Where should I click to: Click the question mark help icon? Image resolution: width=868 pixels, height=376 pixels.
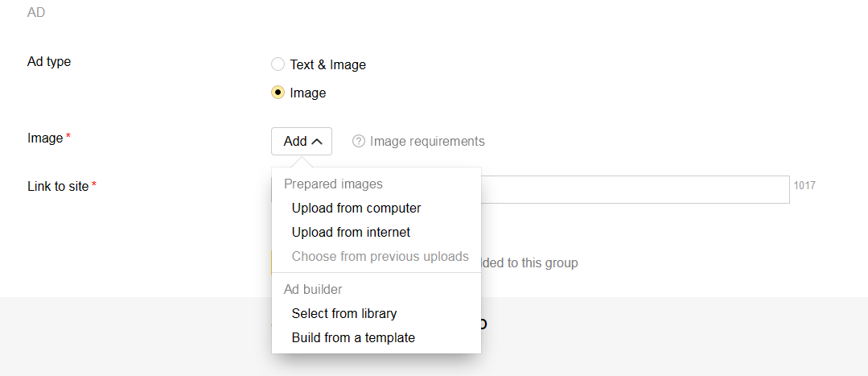click(359, 142)
